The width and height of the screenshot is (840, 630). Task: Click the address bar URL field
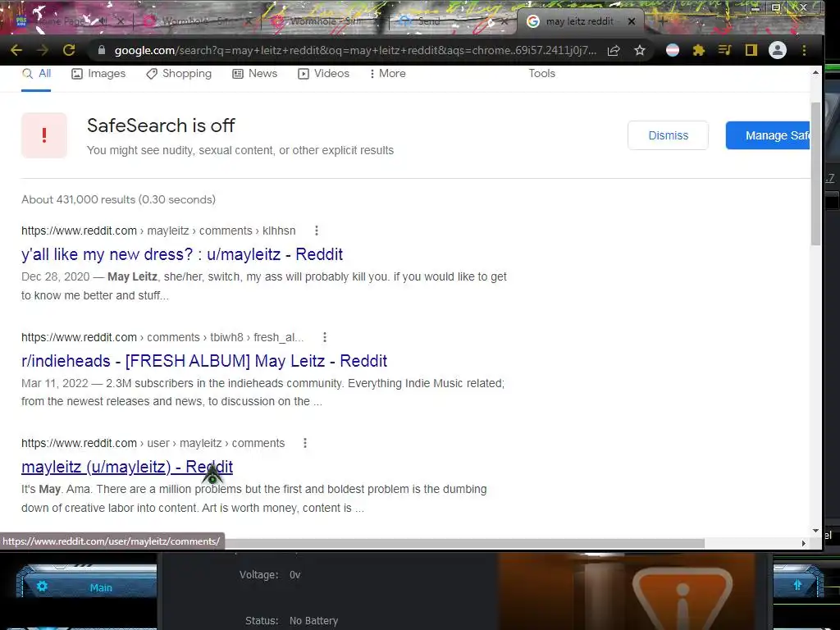click(x=354, y=50)
